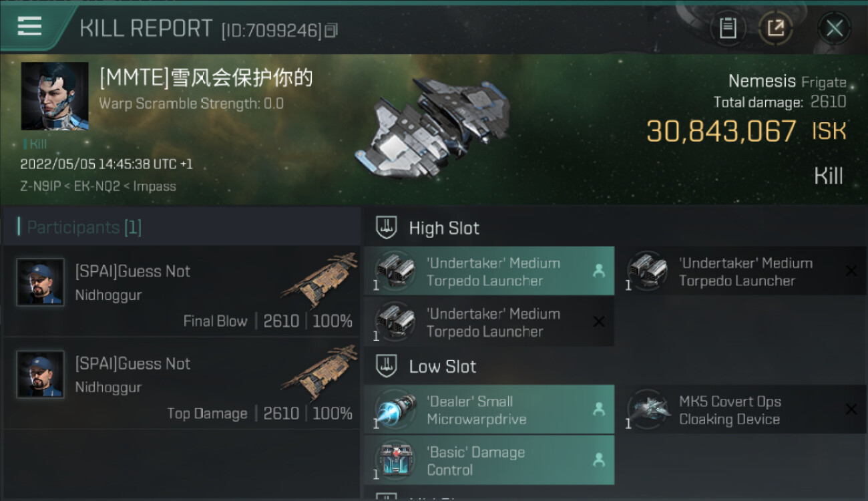Click person icon on first Torpedo Launcher
868x501 pixels.
599,271
